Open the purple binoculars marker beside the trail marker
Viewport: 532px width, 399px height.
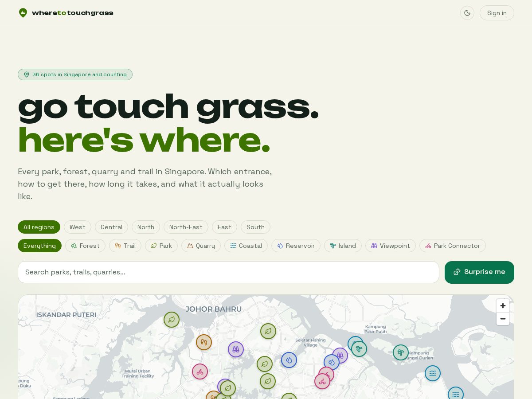pyautogui.click(x=236, y=349)
